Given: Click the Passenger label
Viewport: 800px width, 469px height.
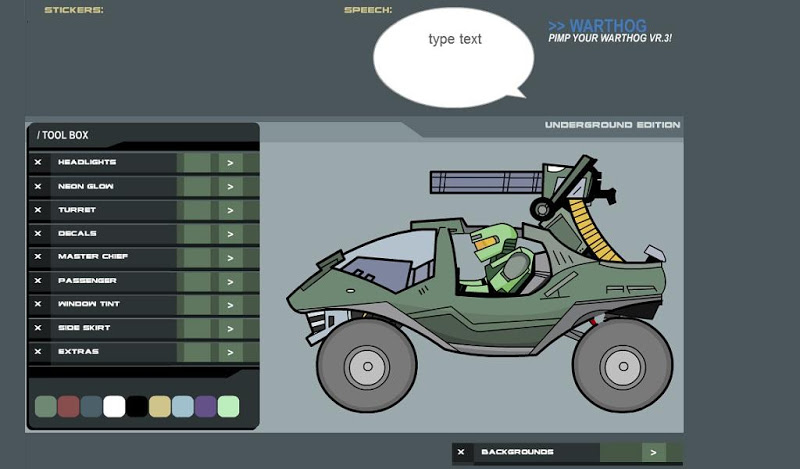Looking at the screenshot, I should click(x=87, y=281).
